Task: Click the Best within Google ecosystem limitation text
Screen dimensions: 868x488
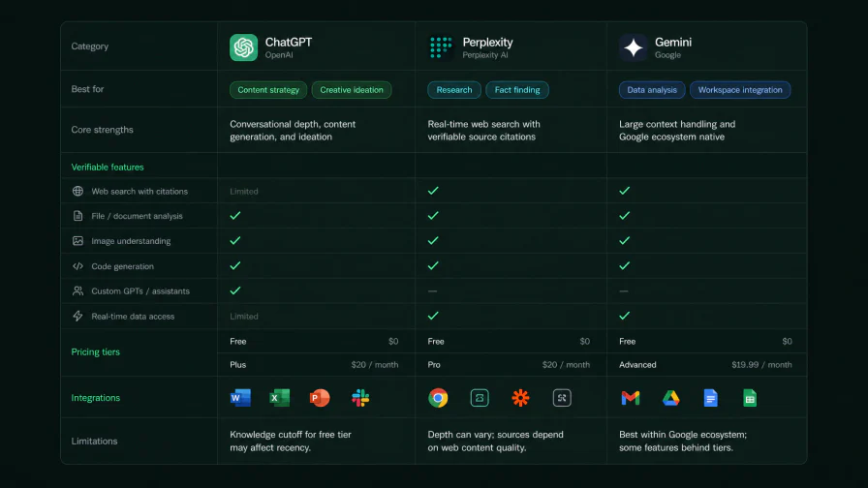Action: tap(683, 441)
